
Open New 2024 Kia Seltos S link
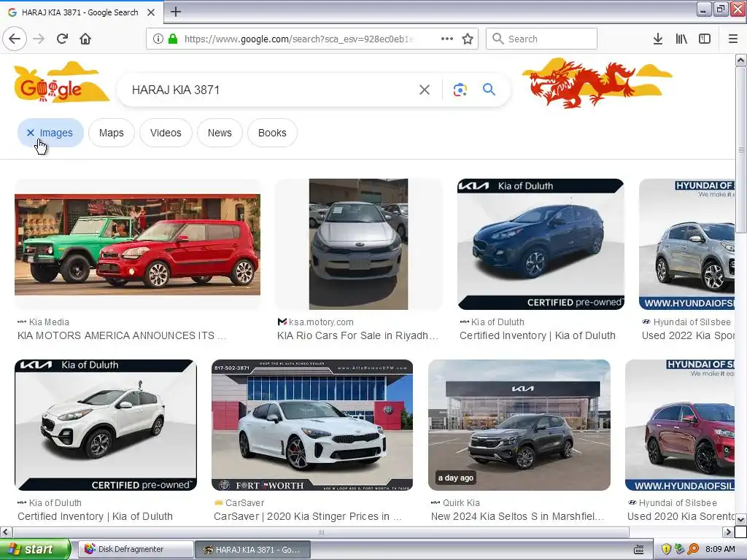[517, 517]
